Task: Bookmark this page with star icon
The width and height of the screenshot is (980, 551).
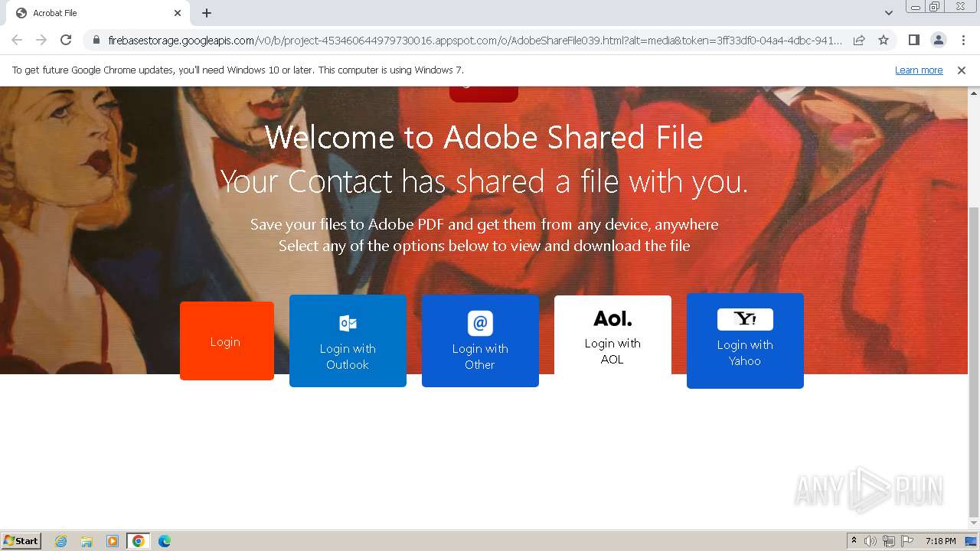Action: coord(884,40)
